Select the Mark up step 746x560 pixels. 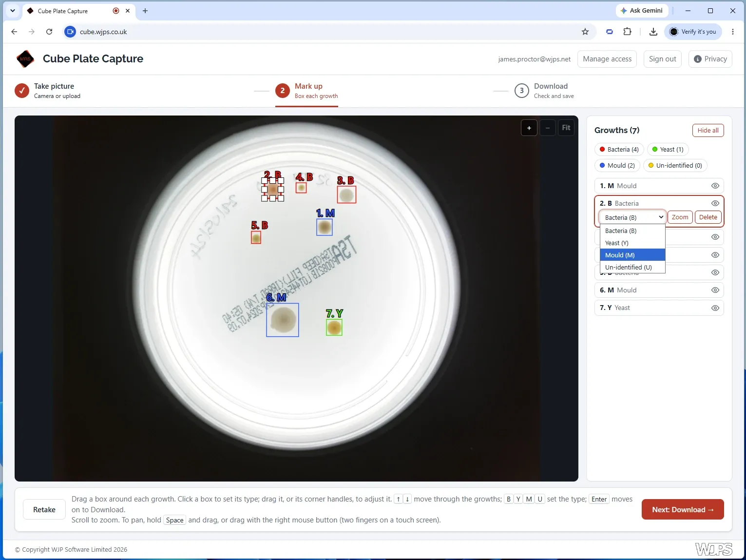coord(306,91)
